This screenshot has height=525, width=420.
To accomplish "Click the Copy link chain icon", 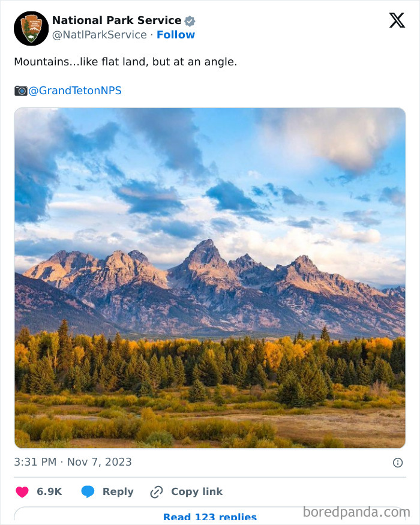I will tap(157, 491).
